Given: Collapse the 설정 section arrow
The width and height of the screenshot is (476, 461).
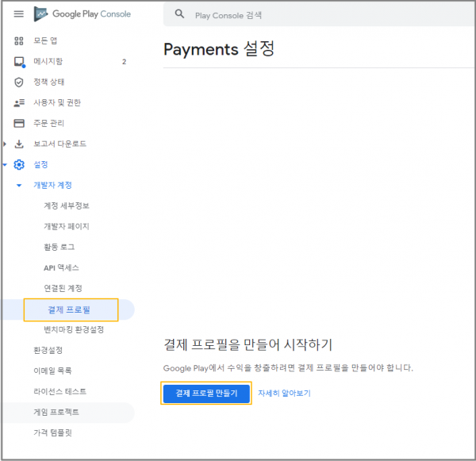Looking at the screenshot, I should [x=6, y=164].
